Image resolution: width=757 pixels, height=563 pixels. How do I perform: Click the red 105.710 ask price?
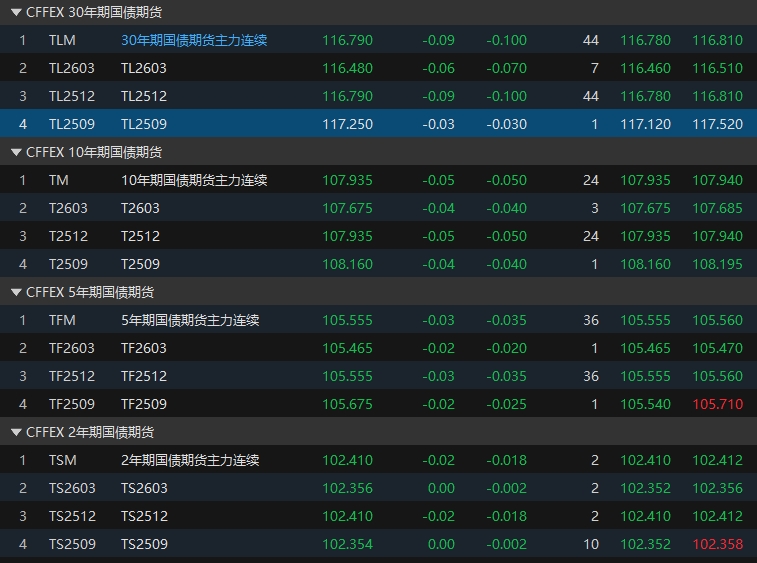click(717, 404)
